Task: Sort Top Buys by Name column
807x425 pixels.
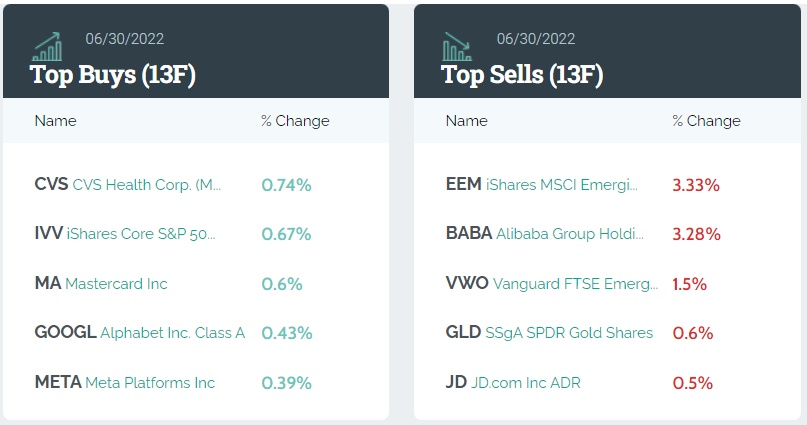Action: click(x=55, y=121)
